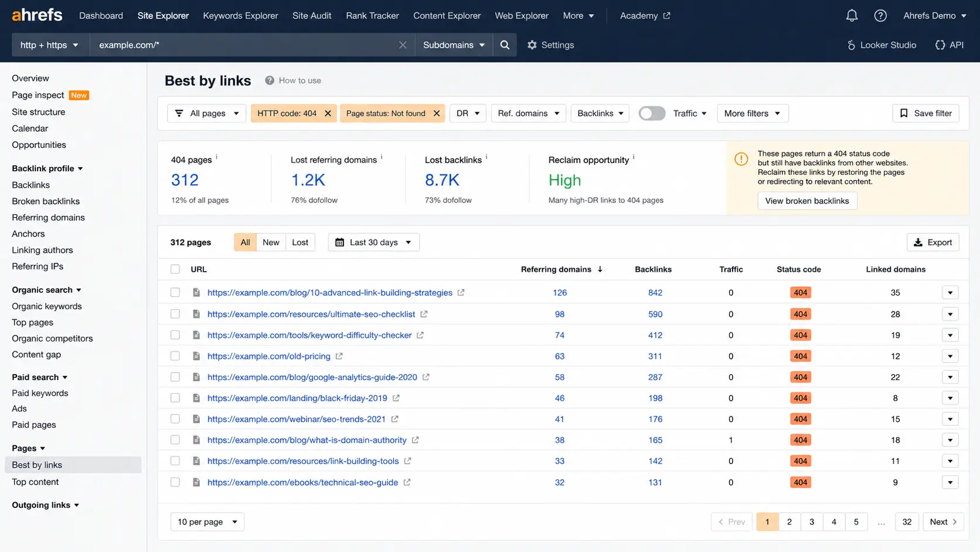Open row actions dropdown for old-pricing
The width and height of the screenshot is (980, 552).
(950, 356)
